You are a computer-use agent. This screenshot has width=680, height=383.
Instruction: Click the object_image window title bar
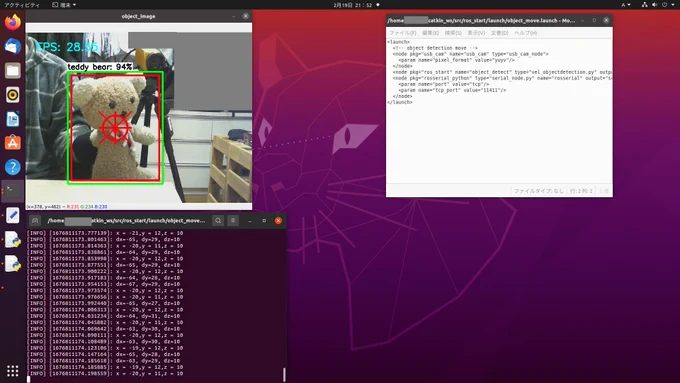point(138,16)
